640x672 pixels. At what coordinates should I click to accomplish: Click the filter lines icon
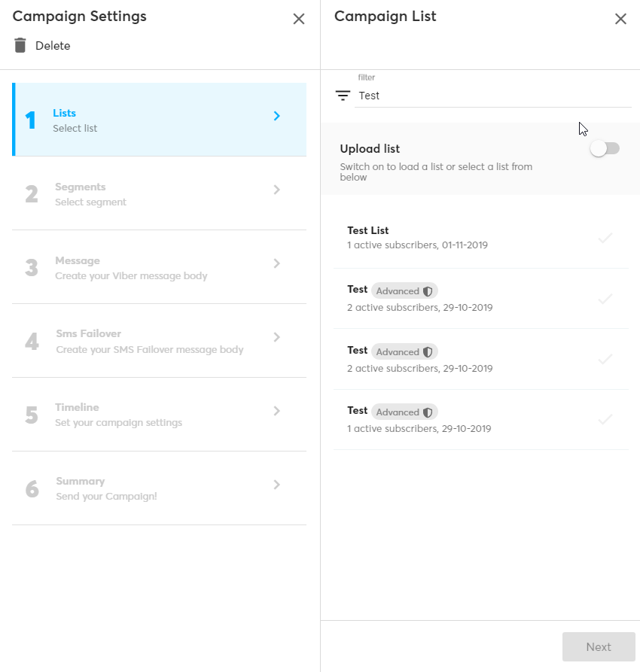click(x=343, y=96)
